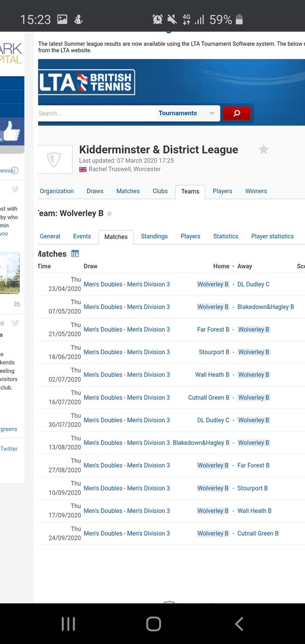Click the Twitter link in left sidebar
The height and width of the screenshot is (644, 305).
[9, 449]
